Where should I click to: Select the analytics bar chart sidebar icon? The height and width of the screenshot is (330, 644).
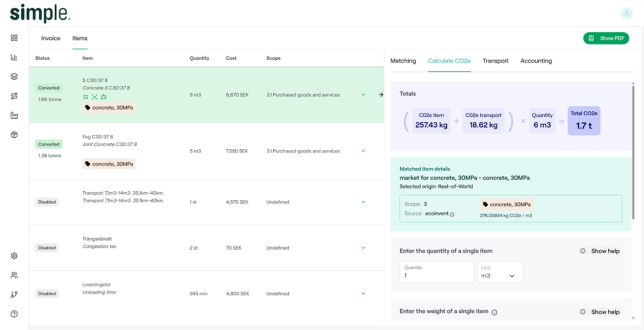pyautogui.click(x=14, y=57)
